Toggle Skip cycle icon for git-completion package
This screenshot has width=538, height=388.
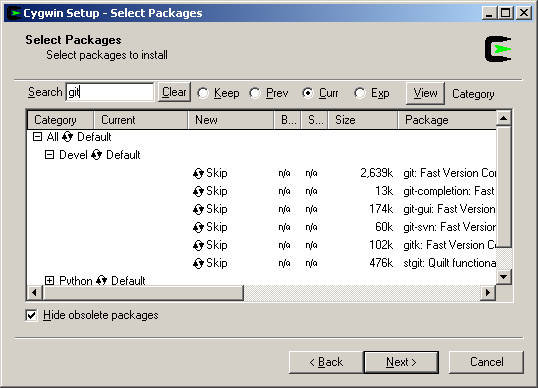point(198,191)
